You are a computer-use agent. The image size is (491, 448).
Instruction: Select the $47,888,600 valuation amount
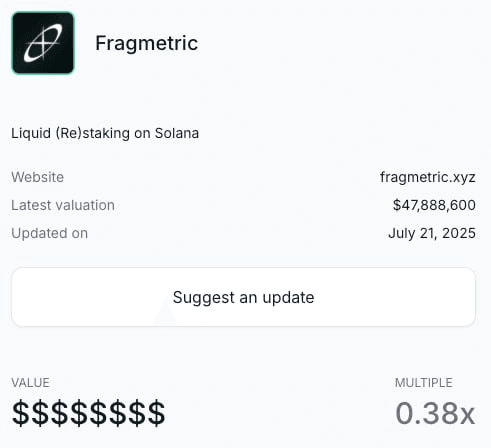click(x=434, y=205)
